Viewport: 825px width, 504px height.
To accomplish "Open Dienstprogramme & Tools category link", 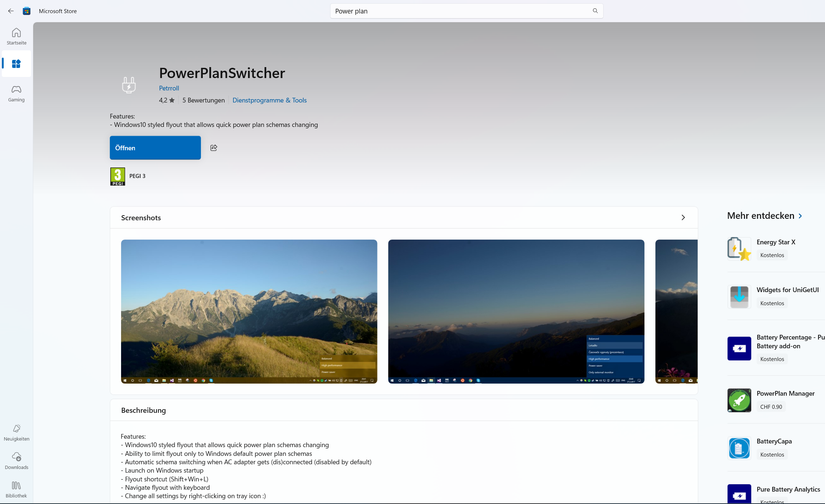I will 270,100.
